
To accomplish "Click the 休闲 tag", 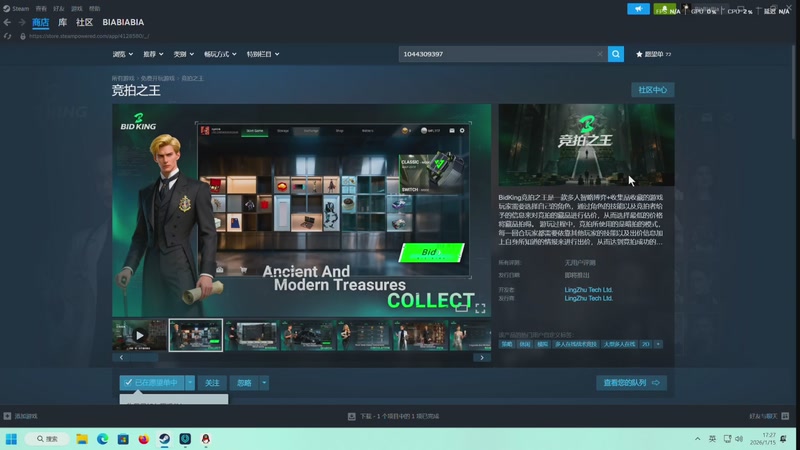I will (x=524, y=344).
